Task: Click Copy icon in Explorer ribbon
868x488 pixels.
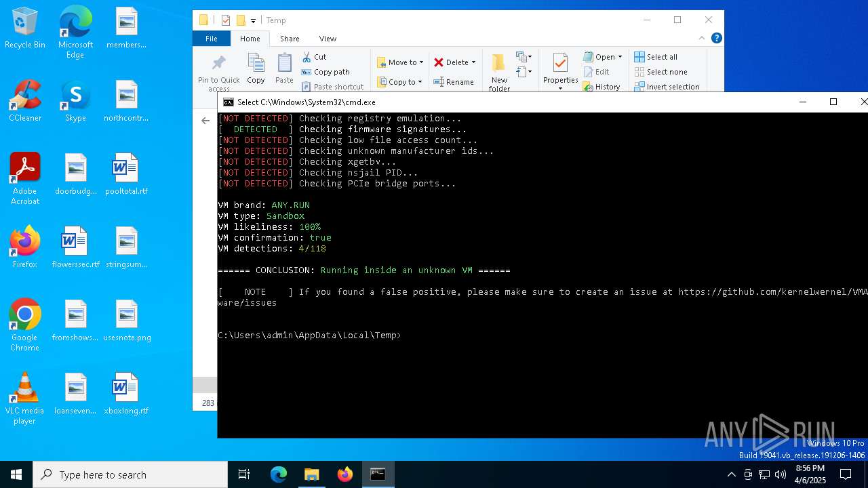Action: point(256,68)
